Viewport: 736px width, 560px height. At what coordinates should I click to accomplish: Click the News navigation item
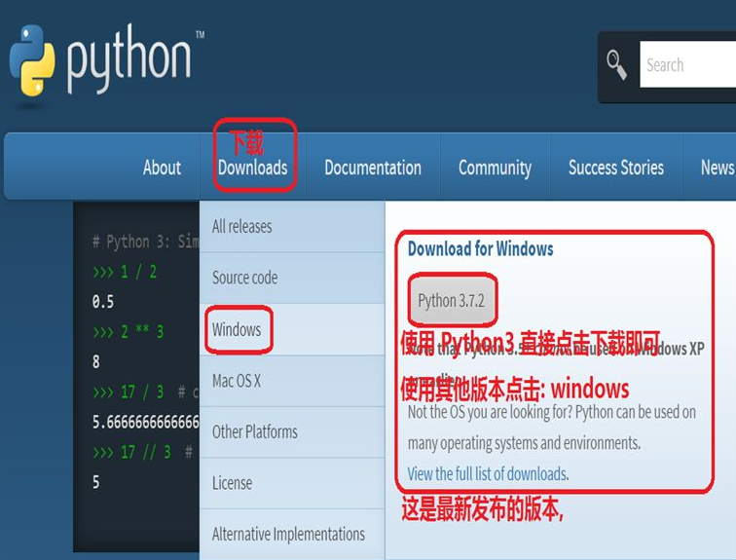717,168
